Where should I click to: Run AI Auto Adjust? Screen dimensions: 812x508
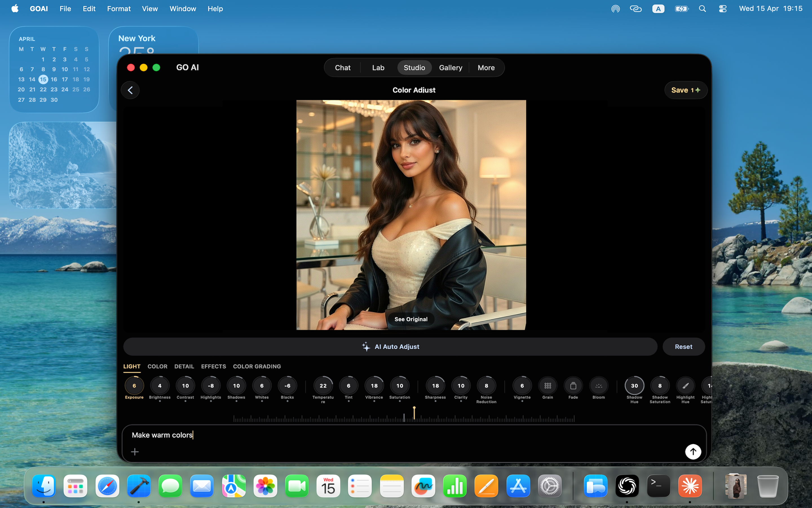(390, 347)
